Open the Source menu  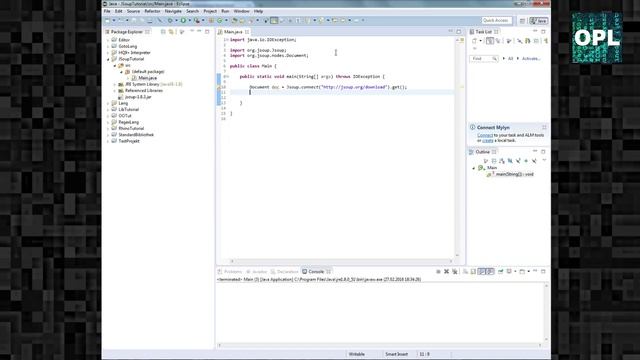tap(133, 11)
